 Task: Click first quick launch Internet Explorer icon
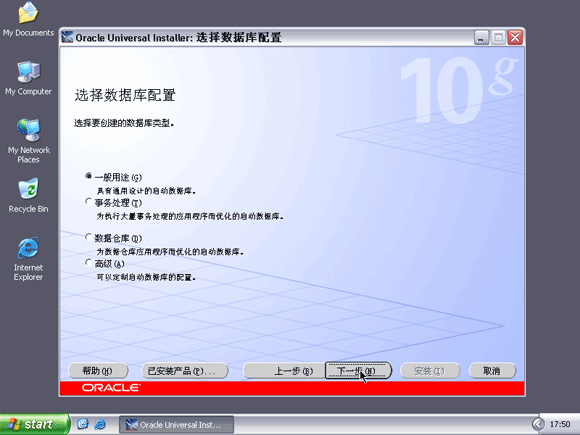tap(82, 424)
